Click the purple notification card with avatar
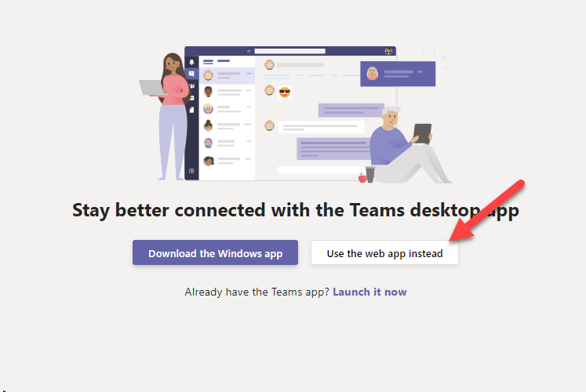This screenshot has height=392, width=586. click(x=398, y=74)
